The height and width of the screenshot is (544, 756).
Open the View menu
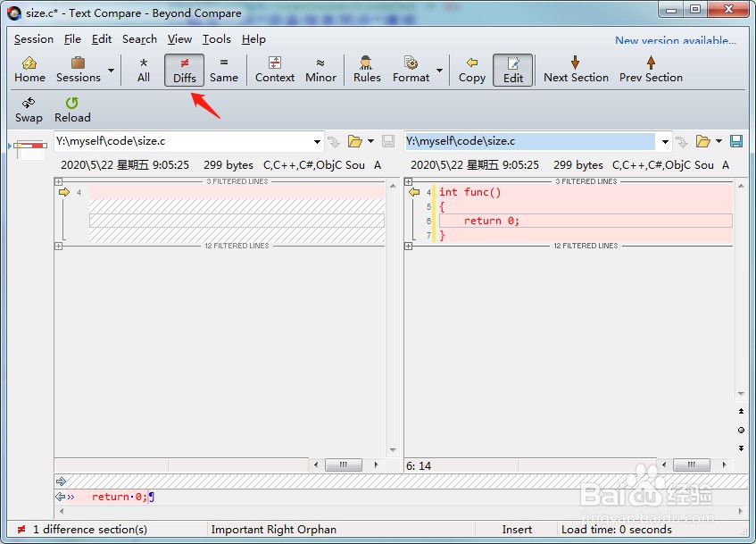point(179,39)
